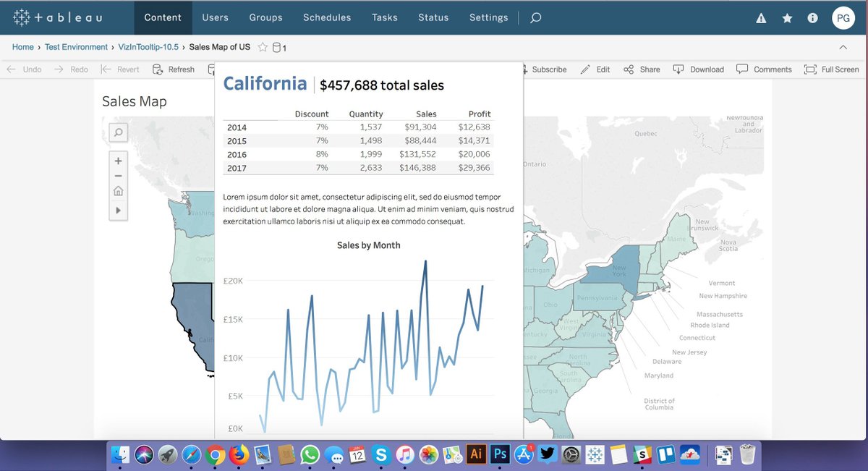
Task: Open the Comments panel icon
Action: (x=743, y=69)
